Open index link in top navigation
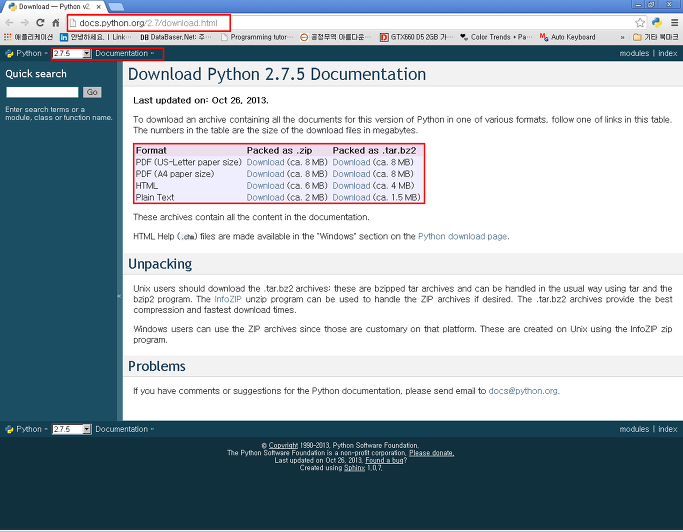The width and height of the screenshot is (683, 532). coord(668,53)
